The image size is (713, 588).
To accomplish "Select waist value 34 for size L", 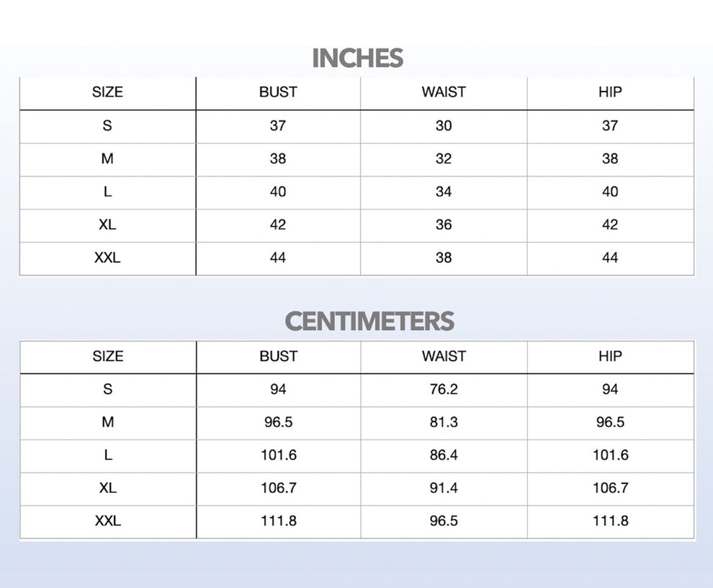I will 444,192.
